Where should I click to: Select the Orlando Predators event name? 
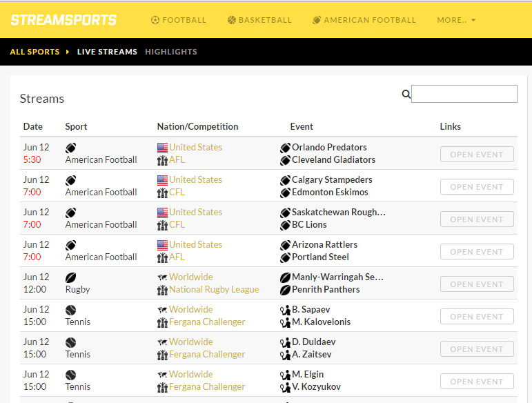[329, 147]
